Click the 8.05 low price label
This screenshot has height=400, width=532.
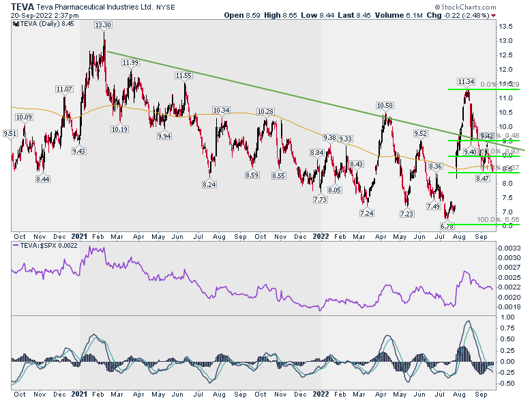(x=334, y=190)
